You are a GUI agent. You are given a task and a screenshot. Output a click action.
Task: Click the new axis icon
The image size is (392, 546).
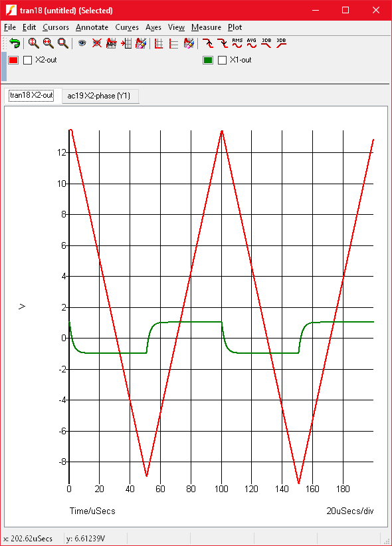click(x=173, y=43)
